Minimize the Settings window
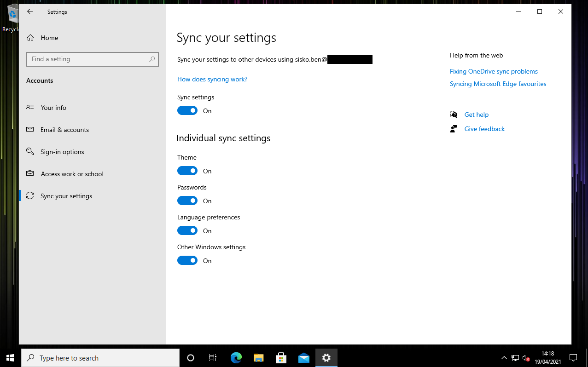 [518, 11]
